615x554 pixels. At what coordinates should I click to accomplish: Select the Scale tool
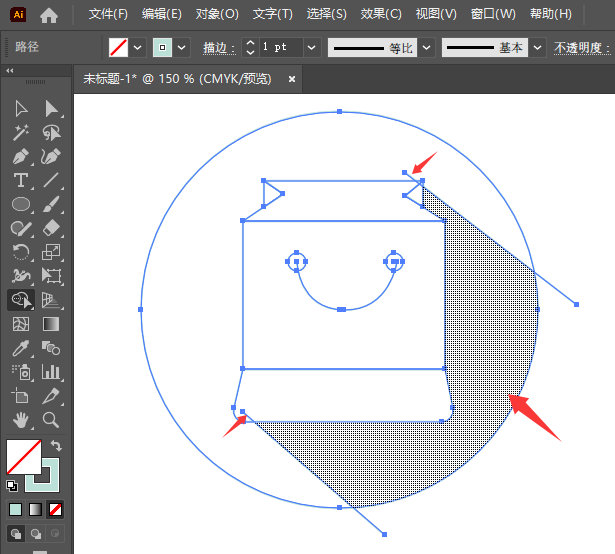point(51,252)
